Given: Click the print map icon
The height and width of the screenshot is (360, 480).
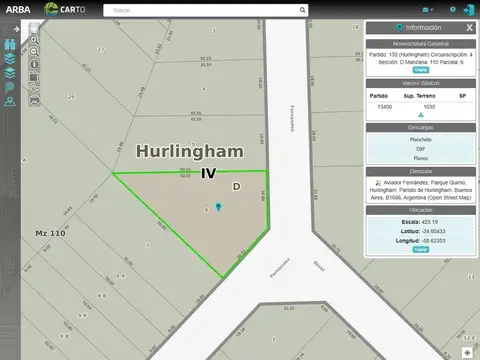Looking at the screenshot, I should click(34, 100).
